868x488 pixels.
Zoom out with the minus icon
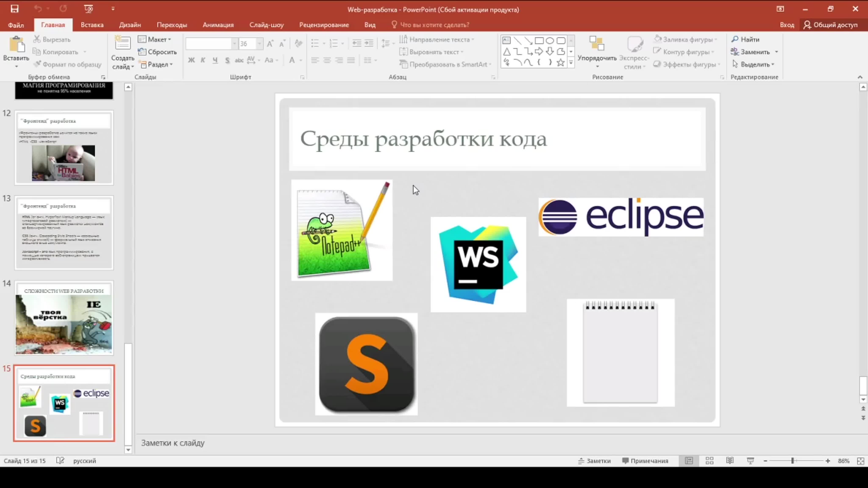765,461
